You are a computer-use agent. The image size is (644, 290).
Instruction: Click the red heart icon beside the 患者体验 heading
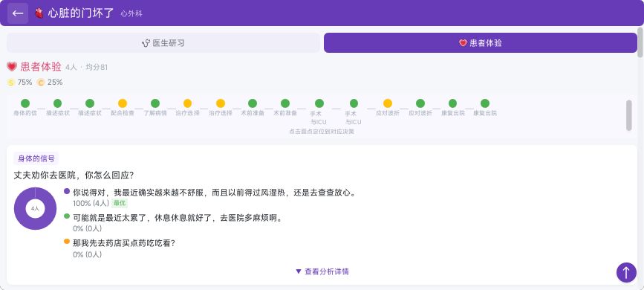12,67
